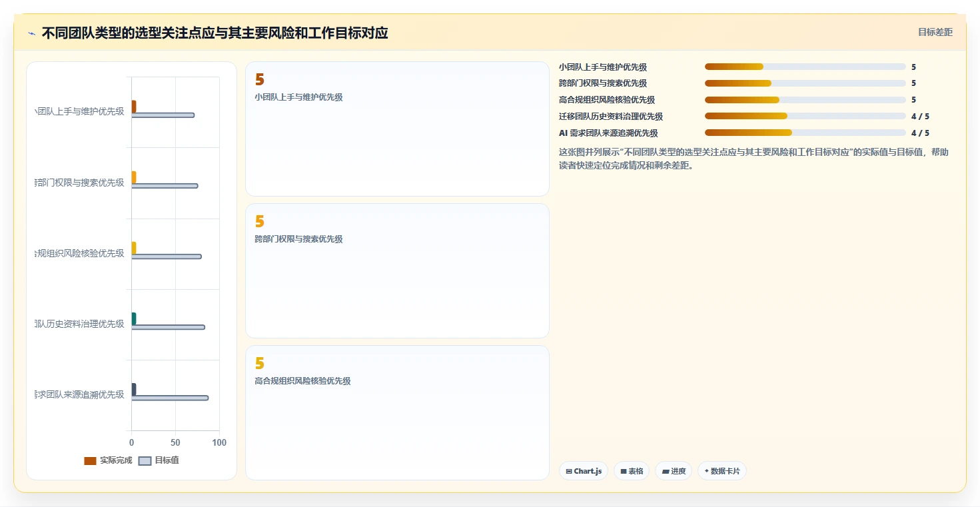Open the Chart.js chip
The width and height of the screenshot is (980, 507).
click(x=584, y=471)
